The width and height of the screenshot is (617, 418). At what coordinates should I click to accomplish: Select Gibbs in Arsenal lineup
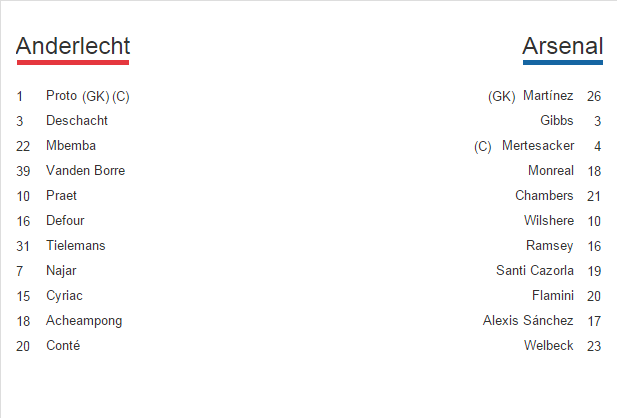click(x=556, y=121)
